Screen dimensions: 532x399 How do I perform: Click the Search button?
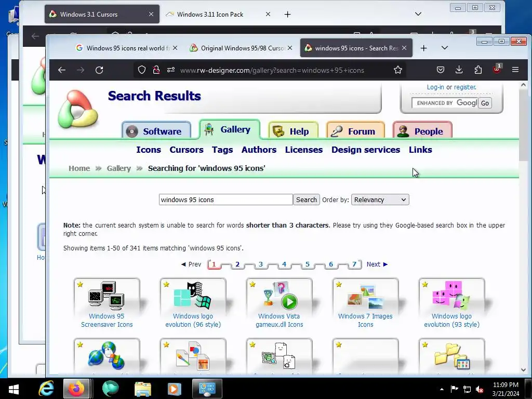307,199
